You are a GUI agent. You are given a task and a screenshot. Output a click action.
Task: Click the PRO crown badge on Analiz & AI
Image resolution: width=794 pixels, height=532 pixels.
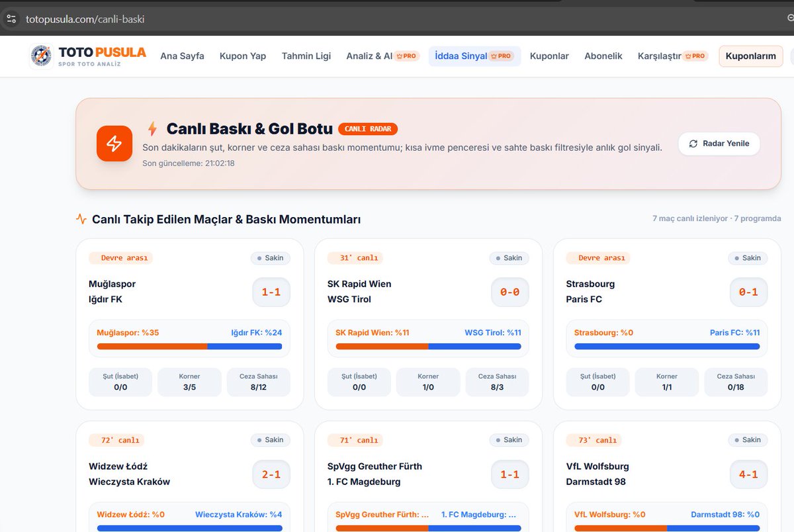point(407,56)
